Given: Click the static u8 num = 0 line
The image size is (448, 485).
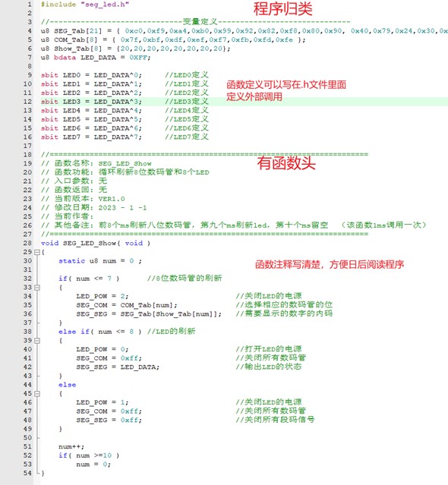Looking at the screenshot, I should 100,261.
